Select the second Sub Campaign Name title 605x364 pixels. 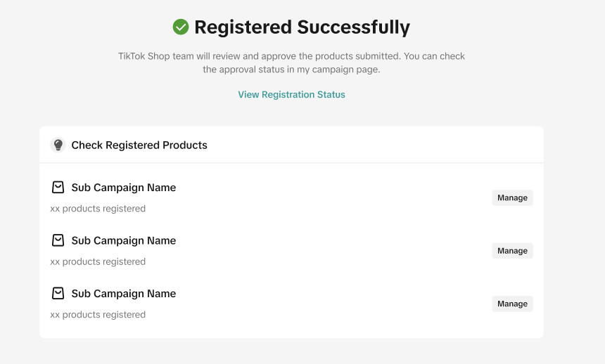point(123,240)
